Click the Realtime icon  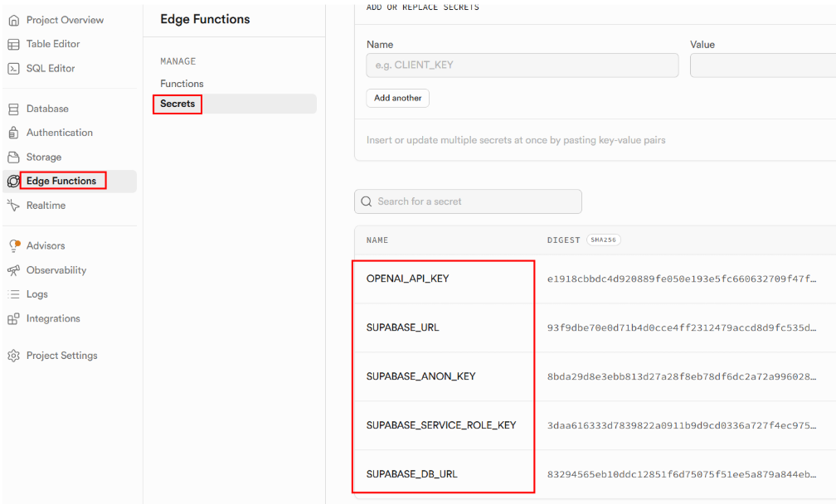click(13, 206)
